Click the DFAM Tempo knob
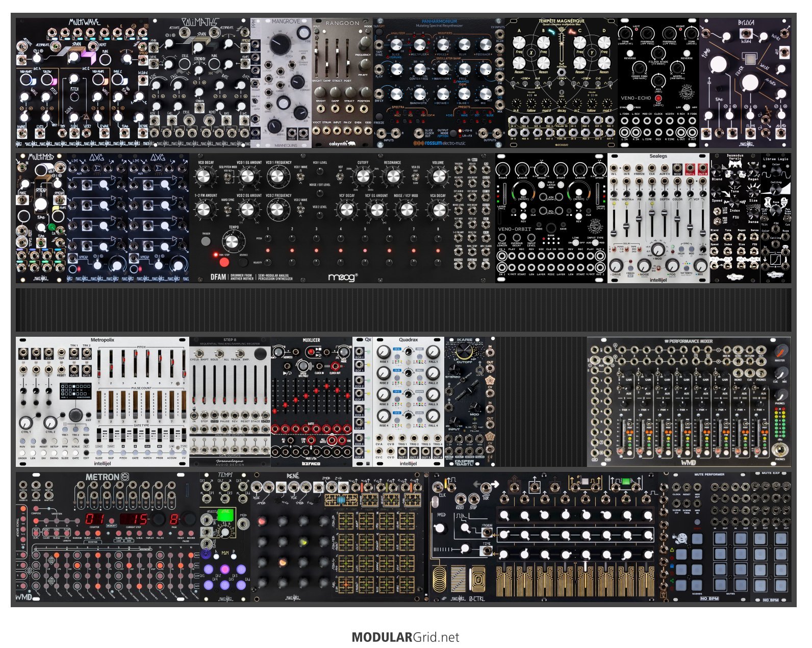The image size is (812, 648). pyautogui.click(x=232, y=241)
